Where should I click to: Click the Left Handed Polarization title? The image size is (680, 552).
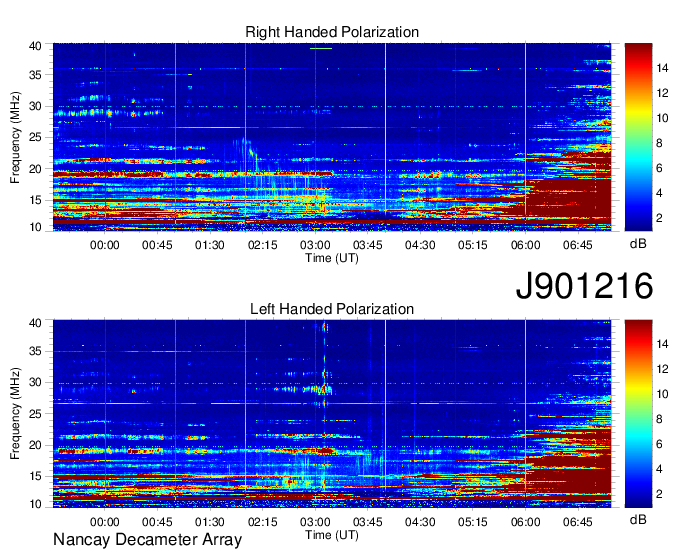click(332, 309)
